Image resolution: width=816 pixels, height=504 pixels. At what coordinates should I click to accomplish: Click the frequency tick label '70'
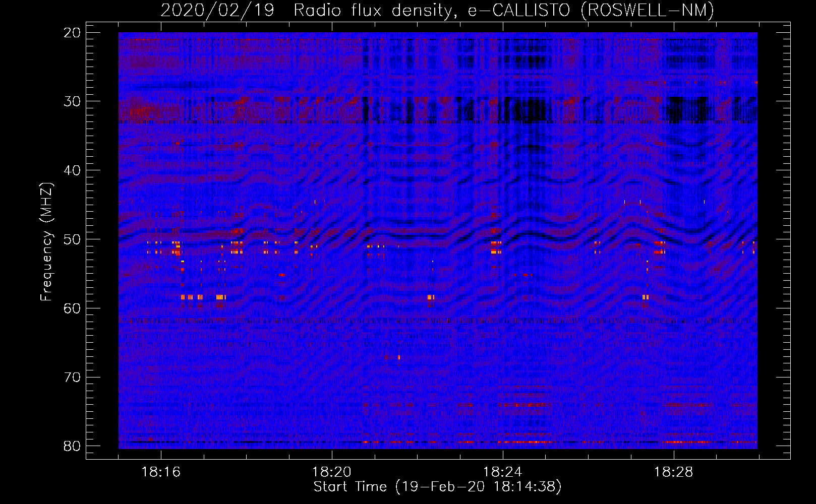pyautogui.click(x=73, y=377)
